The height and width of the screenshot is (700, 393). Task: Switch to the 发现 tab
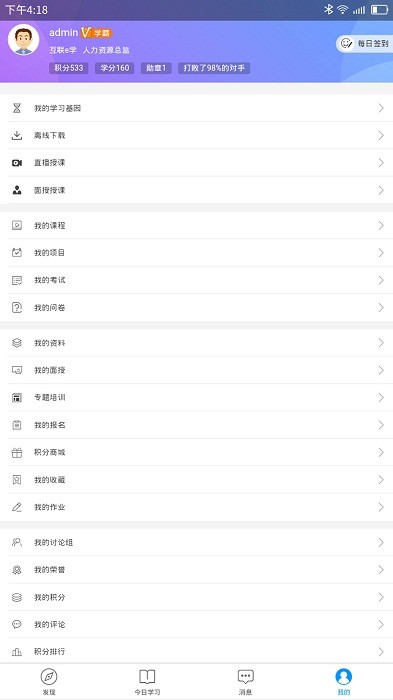[x=49, y=682]
